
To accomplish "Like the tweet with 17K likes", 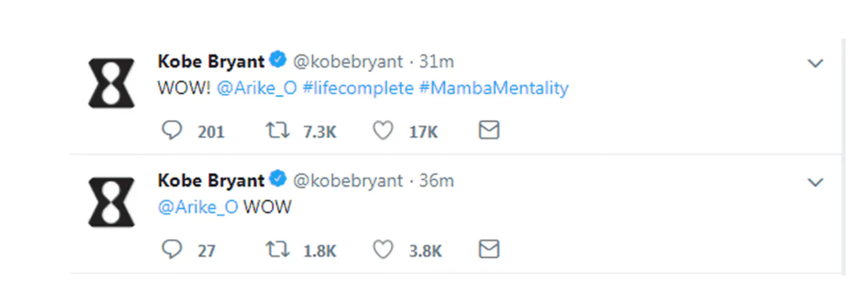I will 383,130.
